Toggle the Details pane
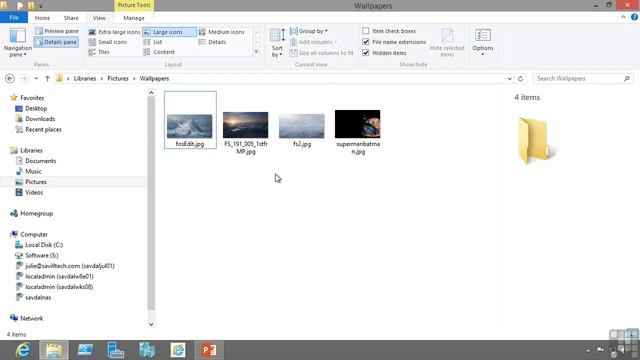Viewport: 640px width, 360px height. [x=56, y=42]
